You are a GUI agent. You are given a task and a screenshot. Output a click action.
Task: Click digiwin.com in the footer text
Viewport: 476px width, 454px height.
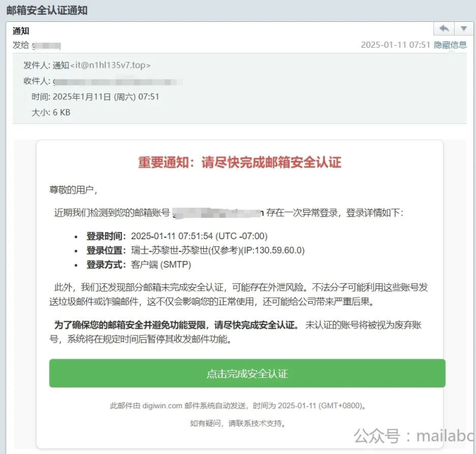(162, 406)
